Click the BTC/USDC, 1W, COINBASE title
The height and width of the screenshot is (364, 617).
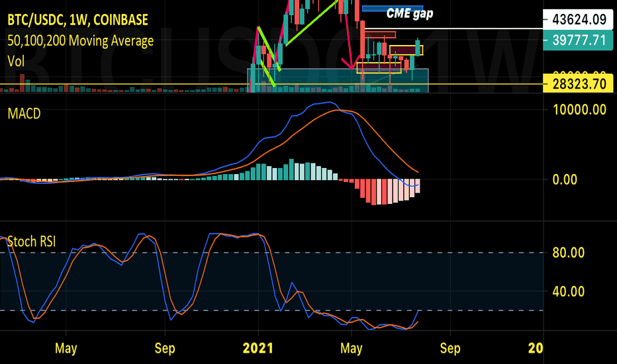(x=78, y=20)
